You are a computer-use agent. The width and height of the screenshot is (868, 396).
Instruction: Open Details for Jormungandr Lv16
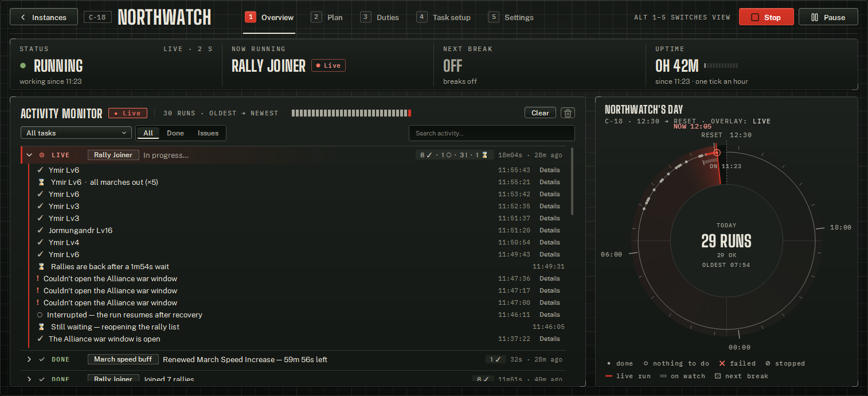click(x=549, y=230)
